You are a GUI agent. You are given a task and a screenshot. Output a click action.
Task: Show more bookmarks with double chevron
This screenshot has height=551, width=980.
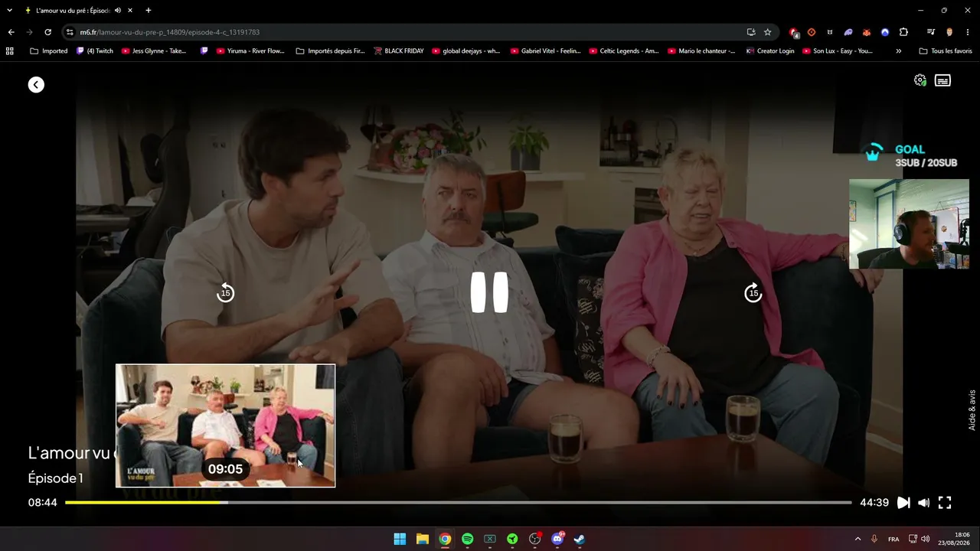(x=898, y=51)
